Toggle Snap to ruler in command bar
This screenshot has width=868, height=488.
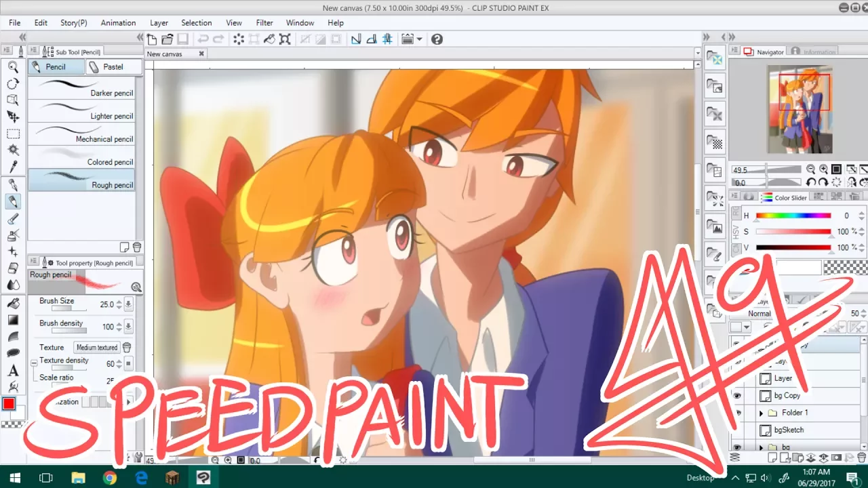coord(356,39)
